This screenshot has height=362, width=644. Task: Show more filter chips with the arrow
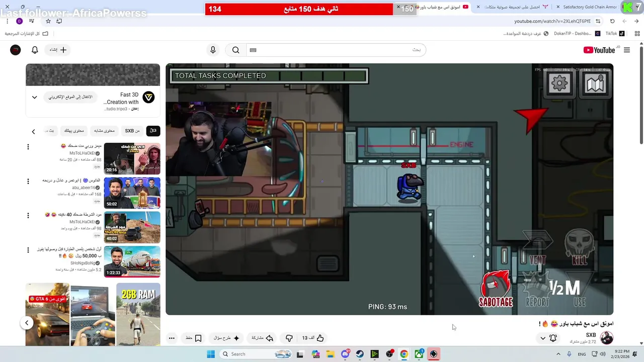coord(33,132)
